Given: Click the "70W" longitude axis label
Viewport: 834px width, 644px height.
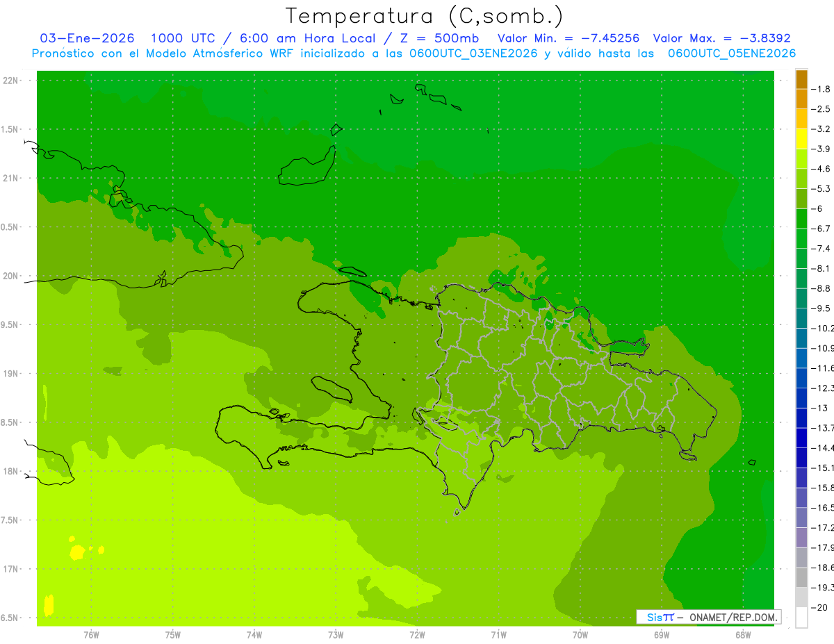Looking at the screenshot, I should [580, 634].
